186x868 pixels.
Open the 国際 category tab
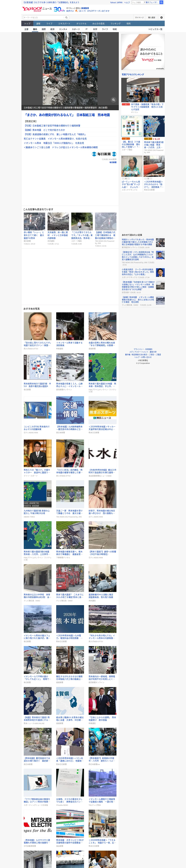coord(44,29)
